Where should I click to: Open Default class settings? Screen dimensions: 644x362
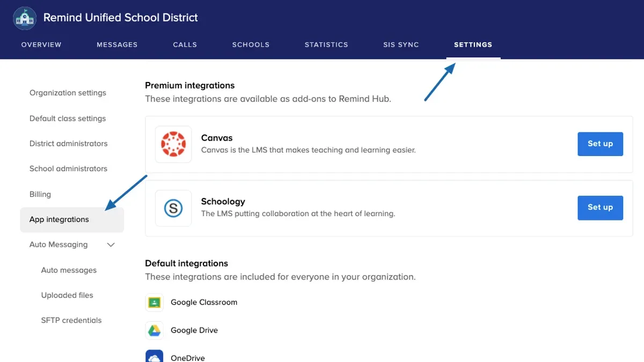[68, 119]
